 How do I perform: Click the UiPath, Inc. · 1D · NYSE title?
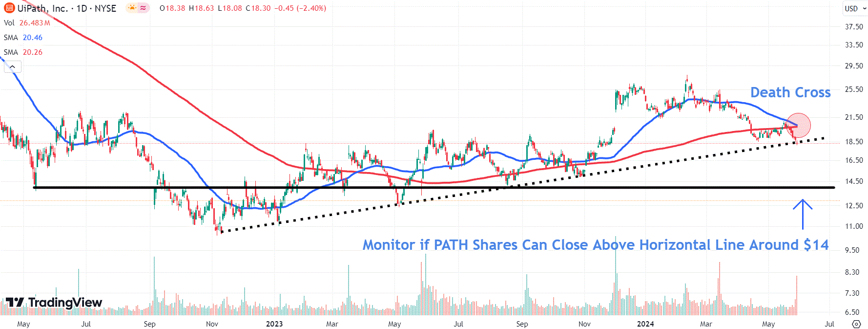coord(67,8)
